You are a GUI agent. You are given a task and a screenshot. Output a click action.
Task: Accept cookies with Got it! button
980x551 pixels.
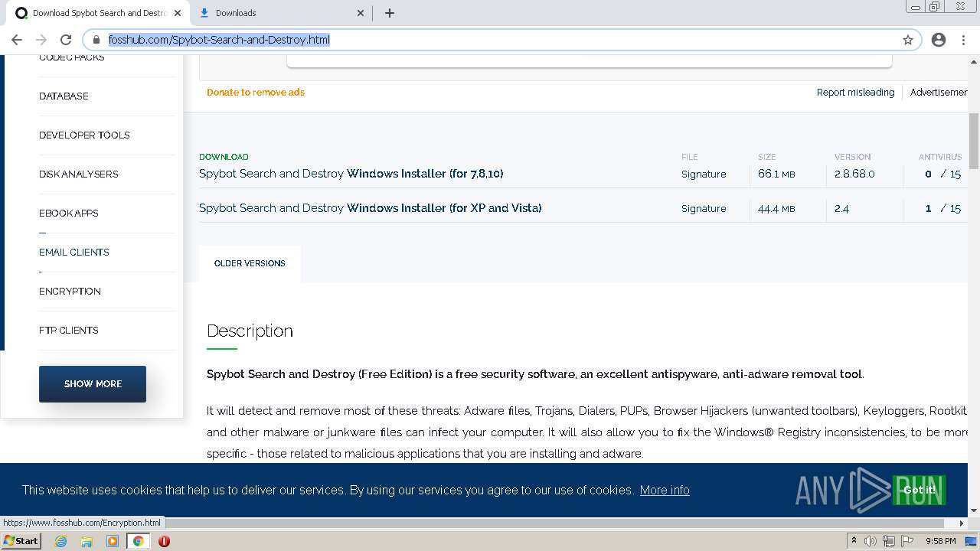coord(919,490)
